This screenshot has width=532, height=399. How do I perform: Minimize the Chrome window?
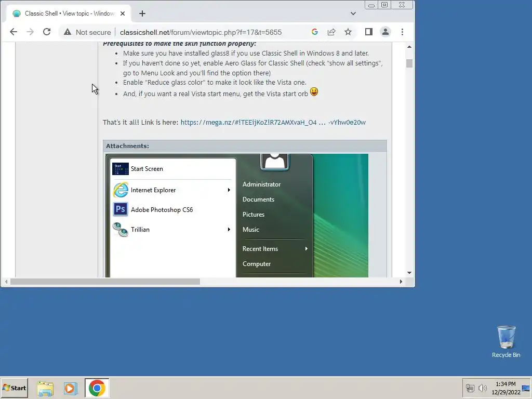(x=371, y=5)
